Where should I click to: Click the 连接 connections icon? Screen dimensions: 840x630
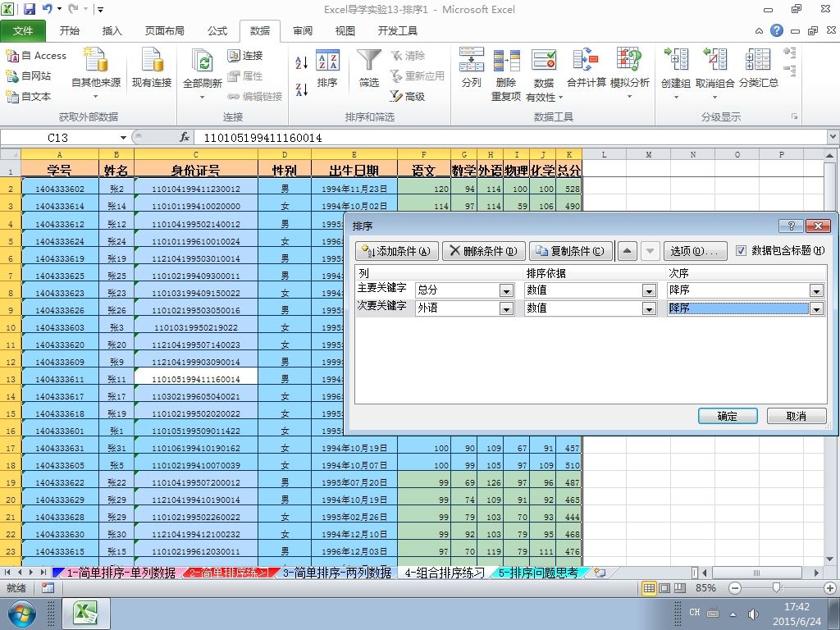[234, 56]
